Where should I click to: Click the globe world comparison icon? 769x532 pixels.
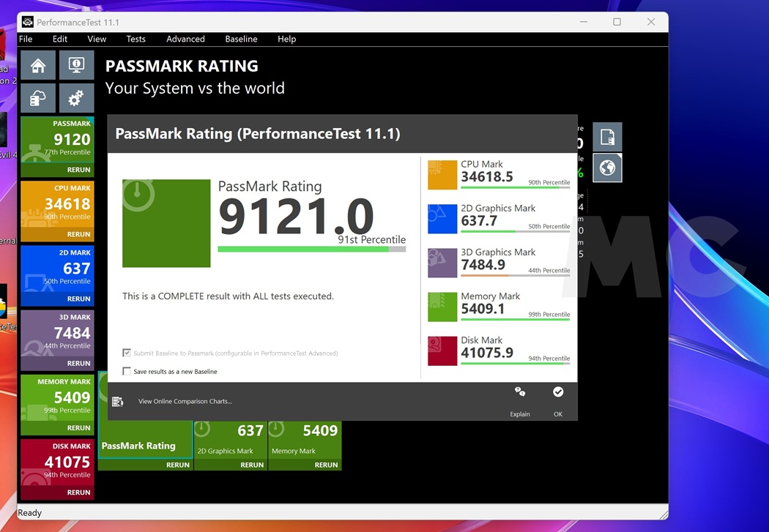click(607, 168)
